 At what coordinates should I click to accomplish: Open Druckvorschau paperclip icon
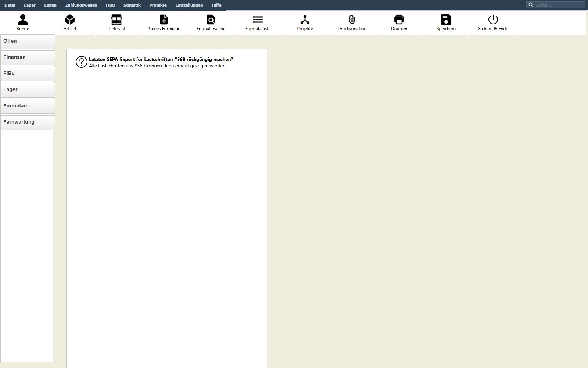352,20
